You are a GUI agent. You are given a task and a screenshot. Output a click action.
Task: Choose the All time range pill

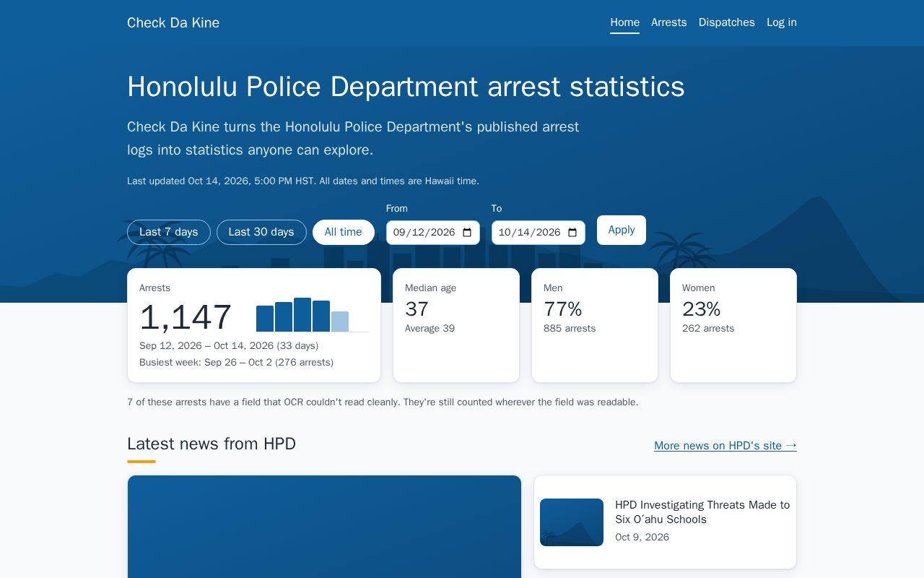tap(344, 232)
